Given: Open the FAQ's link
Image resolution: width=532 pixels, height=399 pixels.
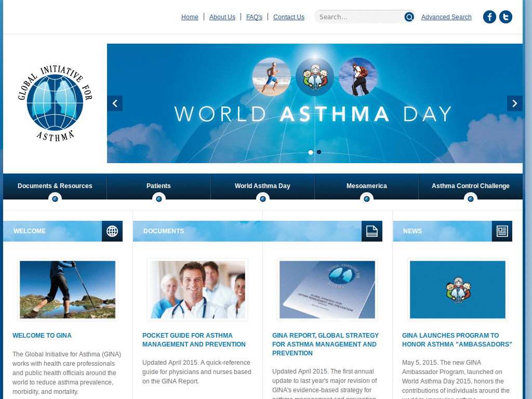Looking at the screenshot, I should [254, 17].
